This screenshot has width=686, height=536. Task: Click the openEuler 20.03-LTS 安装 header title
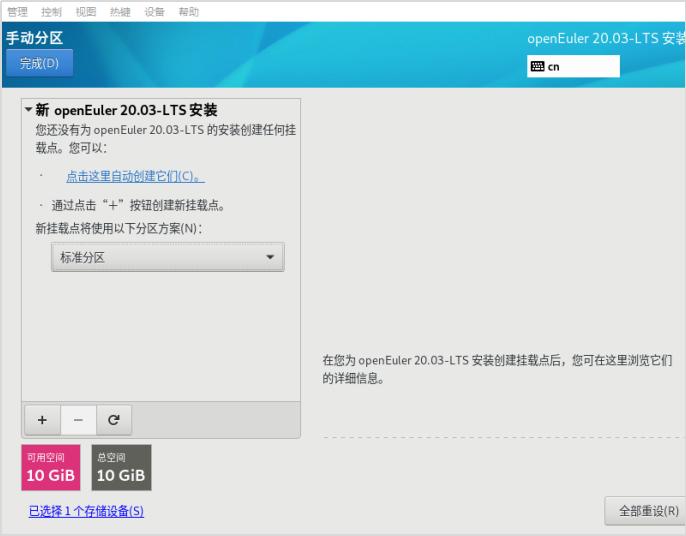pyautogui.click(x=606, y=39)
